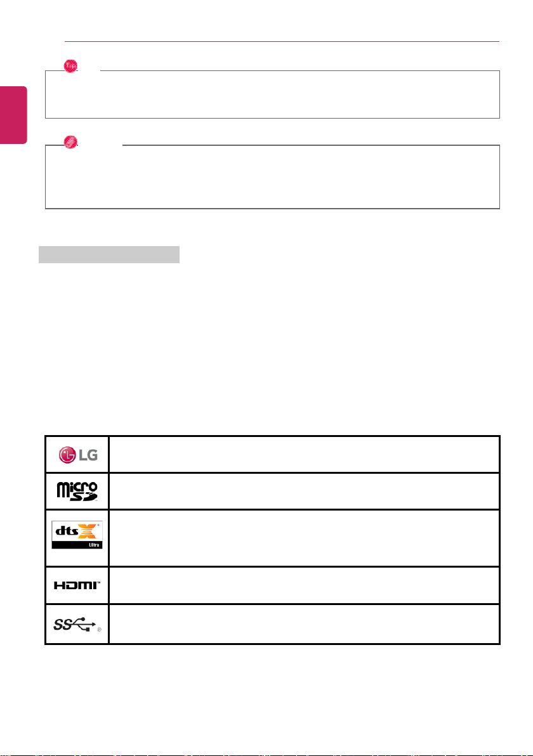Click the registered mark beside USB logo
Viewport: 533px width, 756px height.
100,629
